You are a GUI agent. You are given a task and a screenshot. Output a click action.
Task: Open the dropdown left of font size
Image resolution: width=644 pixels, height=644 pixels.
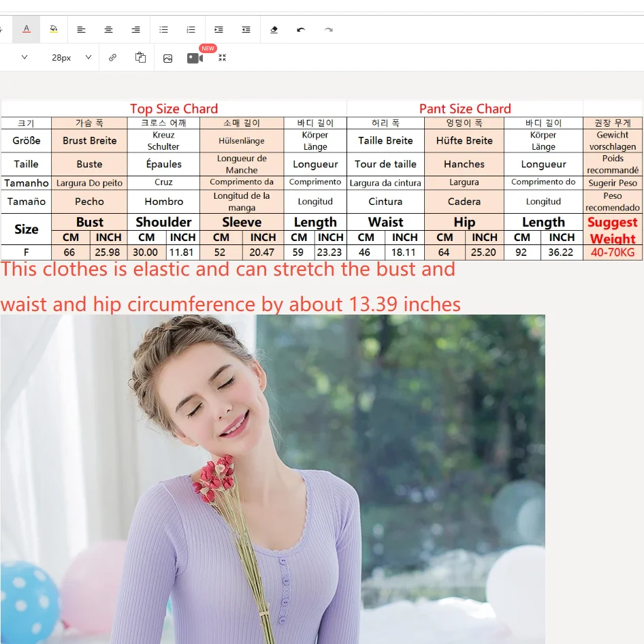click(25, 58)
